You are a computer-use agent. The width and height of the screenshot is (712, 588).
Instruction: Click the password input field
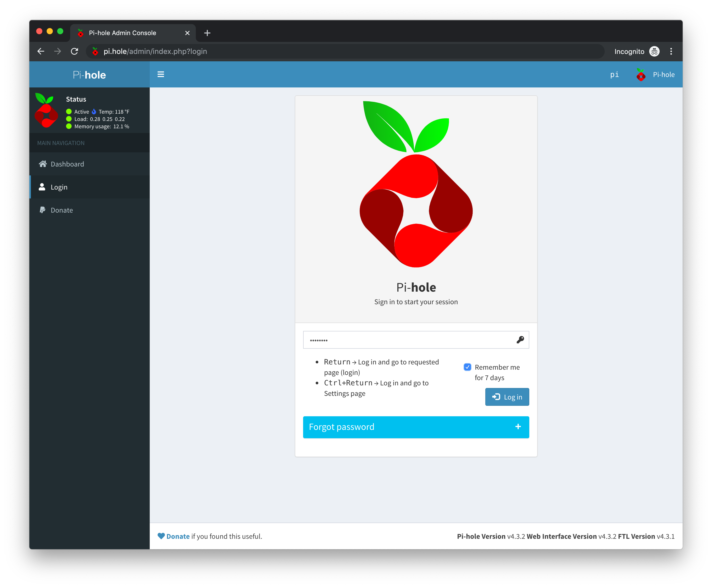click(x=407, y=340)
